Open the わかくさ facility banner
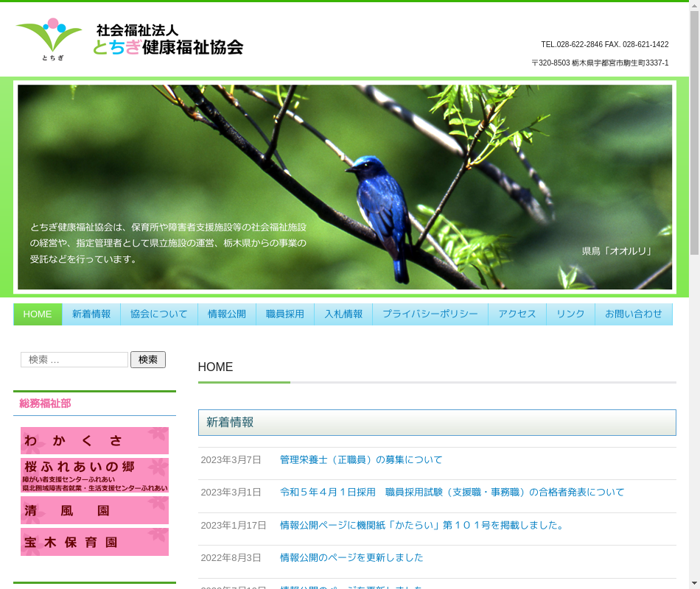This screenshot has height=589, width=700. click(x=94, y=440)
